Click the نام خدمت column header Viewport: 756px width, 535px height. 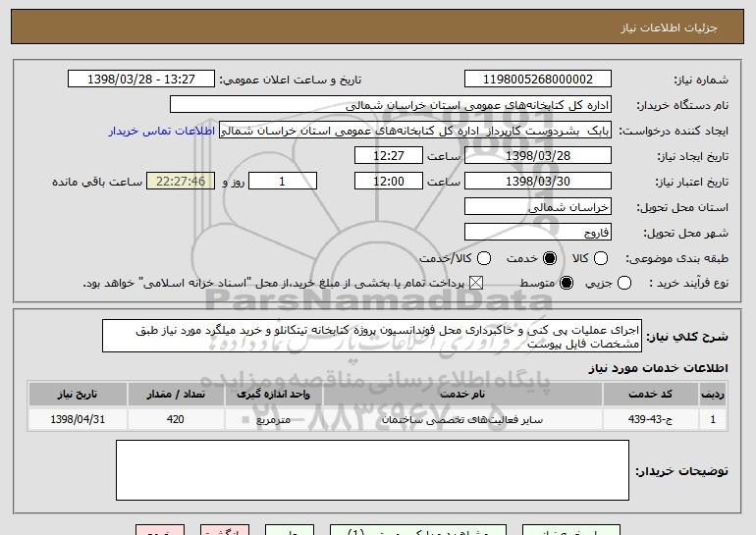pos(461,395)
